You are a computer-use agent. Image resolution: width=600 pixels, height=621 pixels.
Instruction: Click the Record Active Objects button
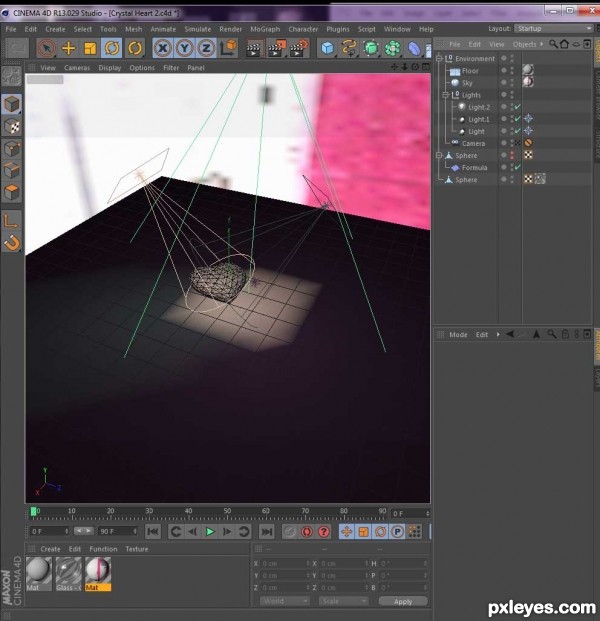pos(290,531)
